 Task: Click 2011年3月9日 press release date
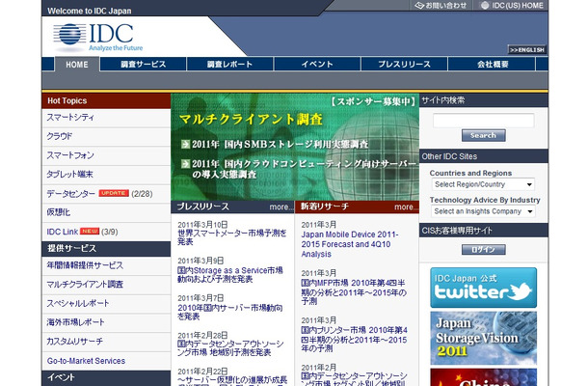[200, 261]
